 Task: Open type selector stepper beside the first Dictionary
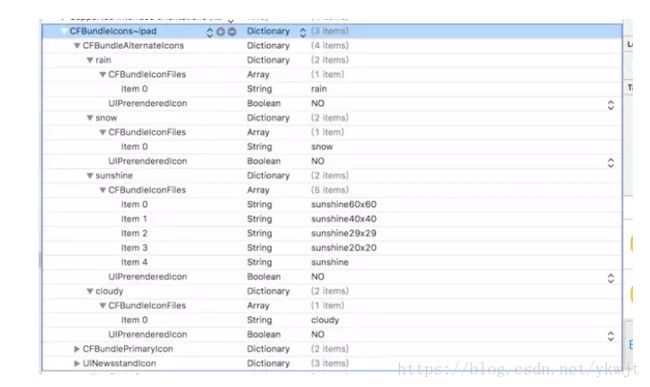[x=303, y=32]
